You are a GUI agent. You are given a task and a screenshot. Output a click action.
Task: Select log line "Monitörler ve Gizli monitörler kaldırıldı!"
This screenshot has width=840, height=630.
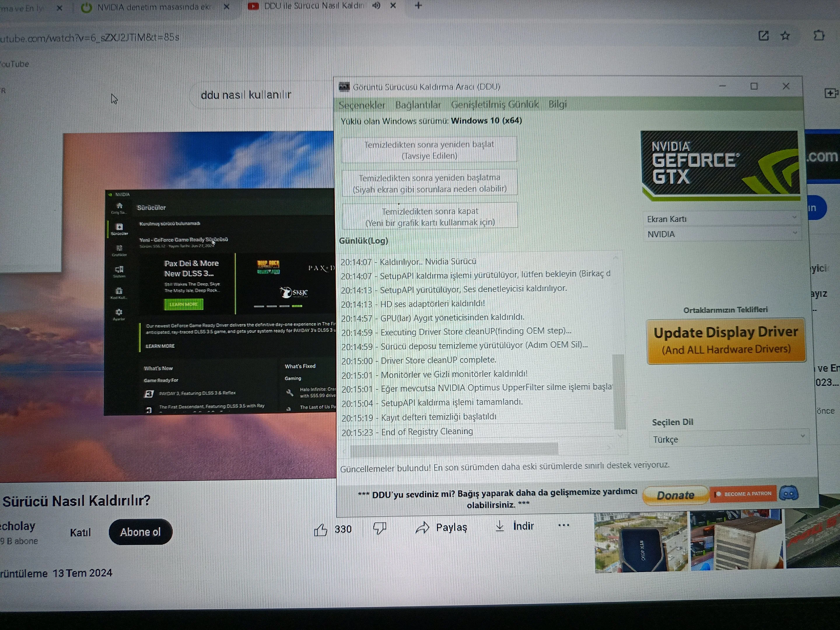(434, 374)
